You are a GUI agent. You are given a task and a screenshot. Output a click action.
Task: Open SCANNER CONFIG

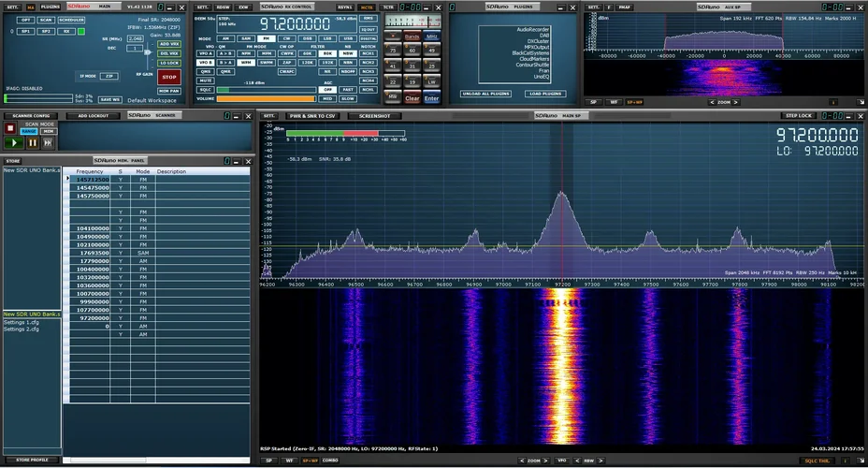[x=31, y=116]
